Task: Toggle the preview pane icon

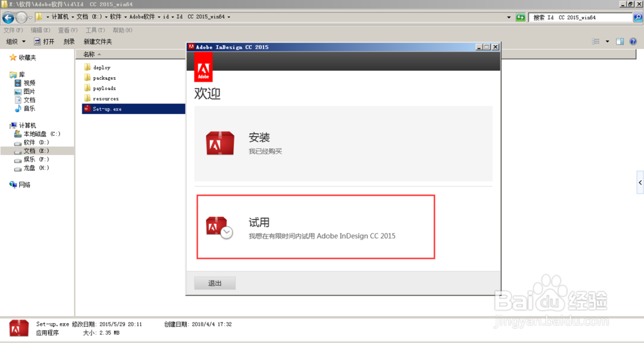Action: [620, 41]
